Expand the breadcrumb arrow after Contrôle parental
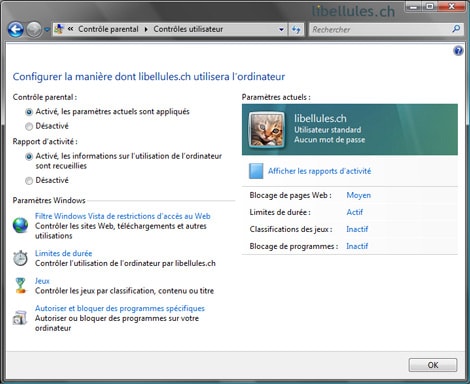470x384 pixels. pyautogui.click(x=146, y=29)
